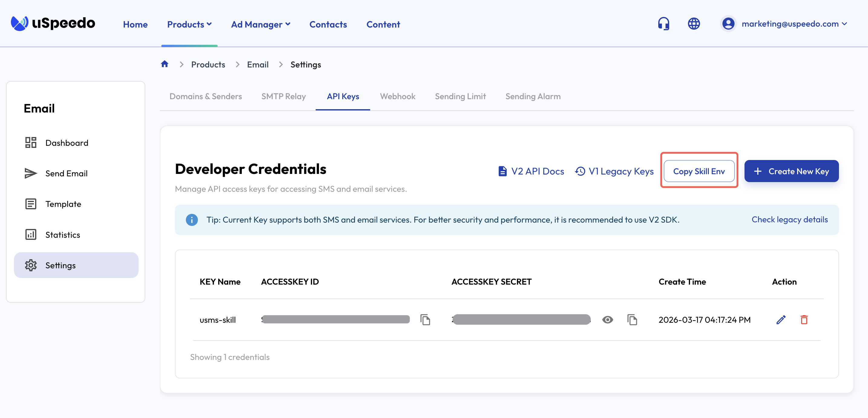Viewport: 868px width, 418px height.
Task: Edit the usms-skill key
Action: (781, 319)
